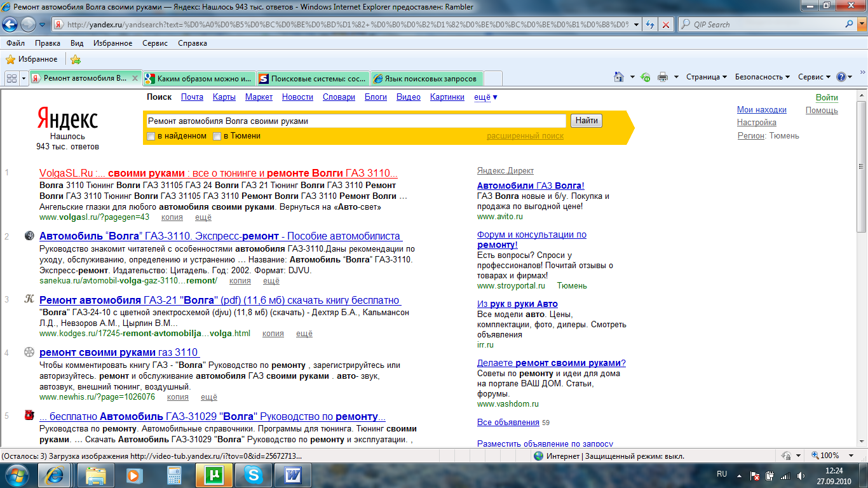Expand the tab list arrow next to Quick Tabs
Viewport: 868px width, 488px height.
(24, 78)
